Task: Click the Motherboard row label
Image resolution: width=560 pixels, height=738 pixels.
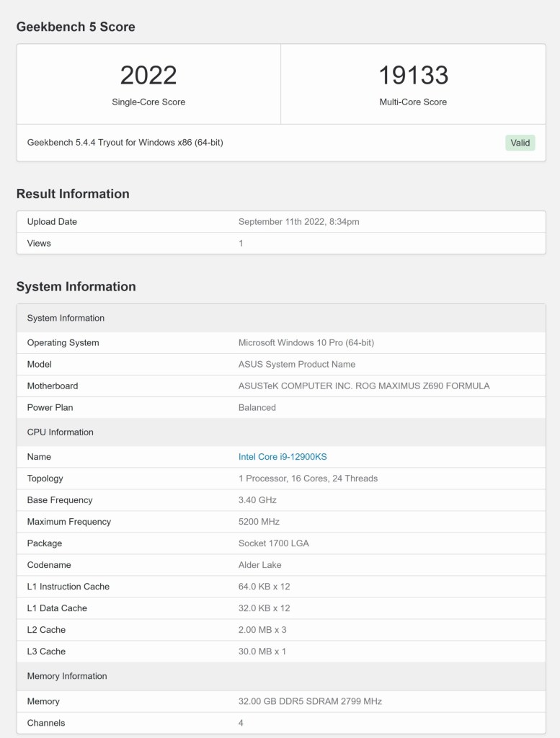Action: click(53, 386)
